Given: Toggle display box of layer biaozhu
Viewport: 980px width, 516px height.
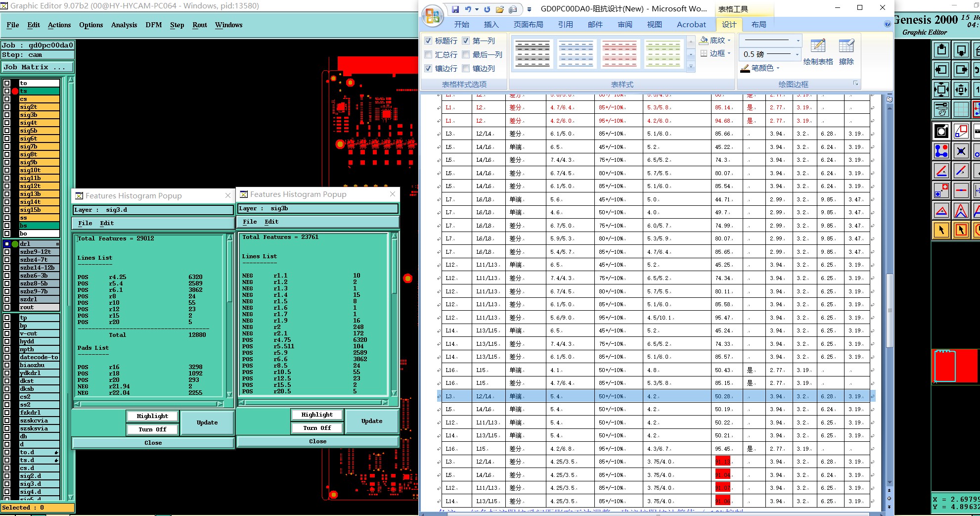Looking at the screenshot, I should (x=7, y=365).
